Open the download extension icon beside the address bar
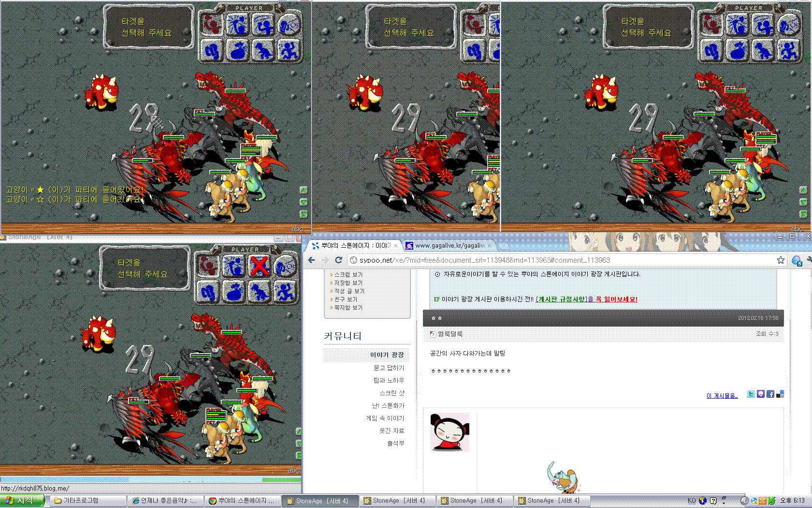 point(797,261)
